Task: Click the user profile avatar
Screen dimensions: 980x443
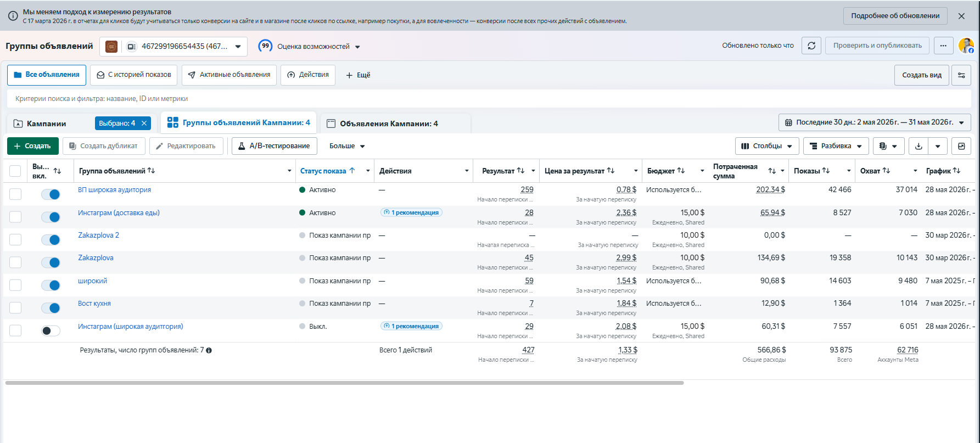Action: (x=966, y=46)
